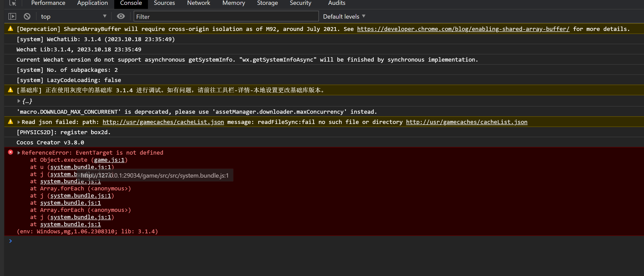This screenshot has width=644, height=276.
Task: Click the Filter input field
Action: tap(226, 17)
